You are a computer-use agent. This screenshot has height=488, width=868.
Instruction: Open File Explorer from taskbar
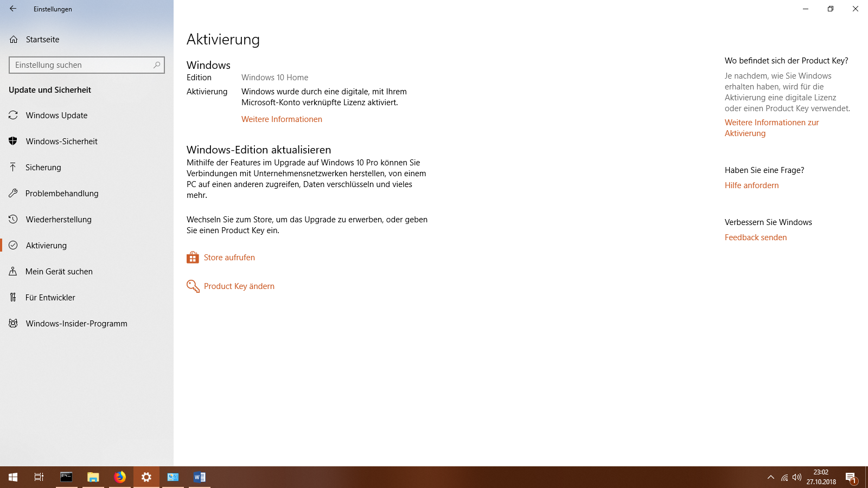click(93, 477)
